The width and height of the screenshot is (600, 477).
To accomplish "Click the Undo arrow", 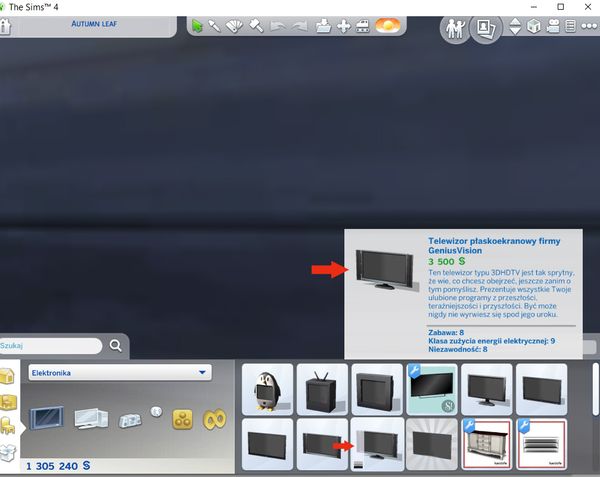I will point(278,26).
